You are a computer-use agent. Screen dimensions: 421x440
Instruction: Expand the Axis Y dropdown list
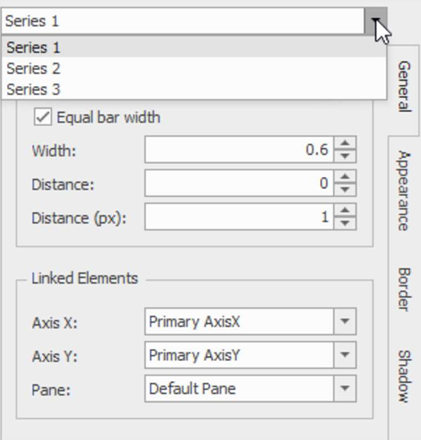click(345, 355)
